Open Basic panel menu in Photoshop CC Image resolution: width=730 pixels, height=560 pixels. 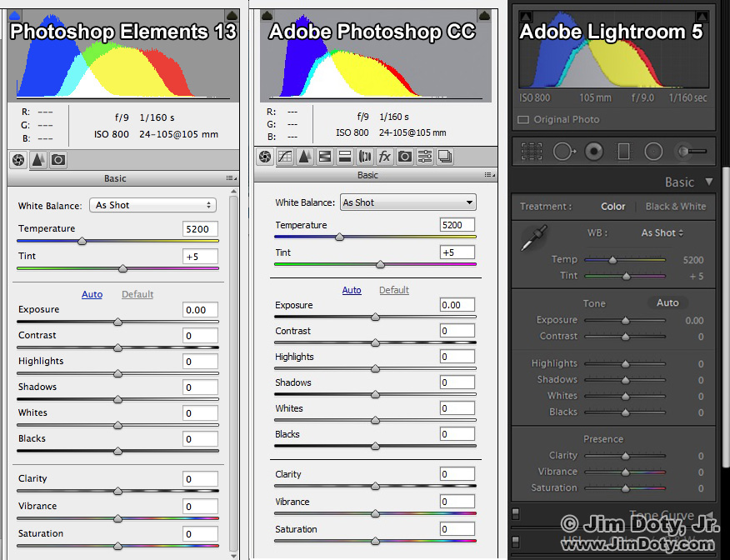(x=490, y=175)
